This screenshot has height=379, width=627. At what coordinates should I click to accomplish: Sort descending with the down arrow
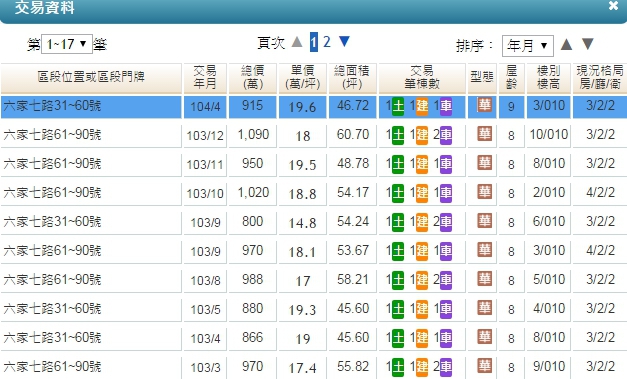point(587,44)
